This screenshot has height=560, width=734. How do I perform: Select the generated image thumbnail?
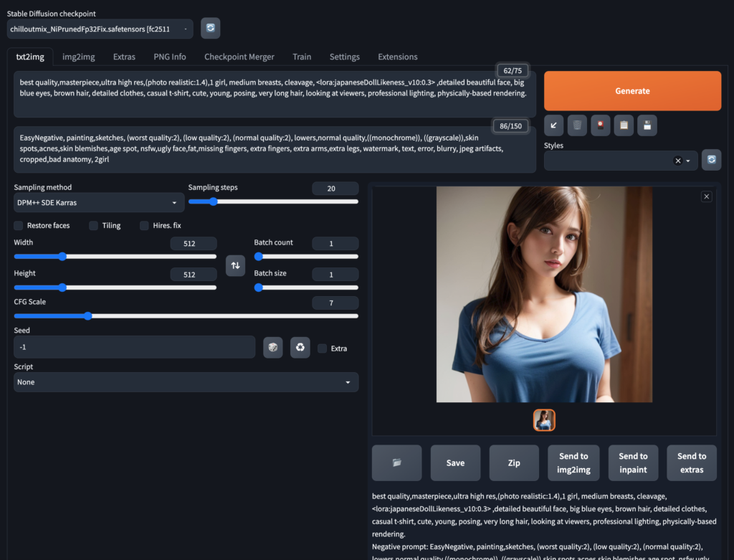click(x=544, y=419)
